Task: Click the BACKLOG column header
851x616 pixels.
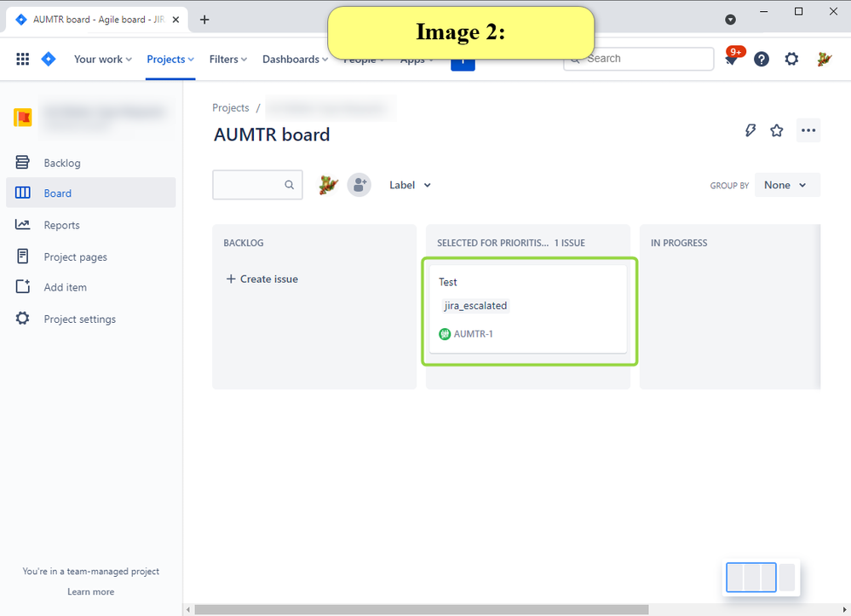Action: coord(244,243)
